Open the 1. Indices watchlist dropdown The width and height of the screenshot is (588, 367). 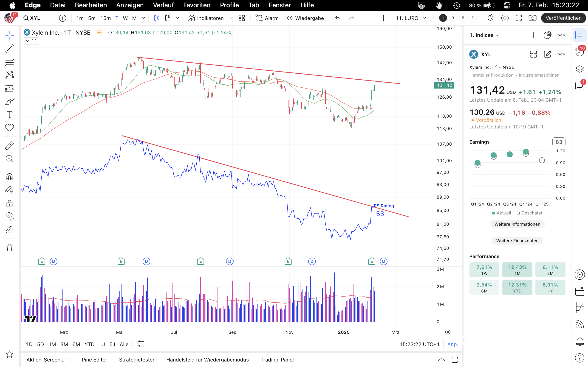click(x=484, y=35)
